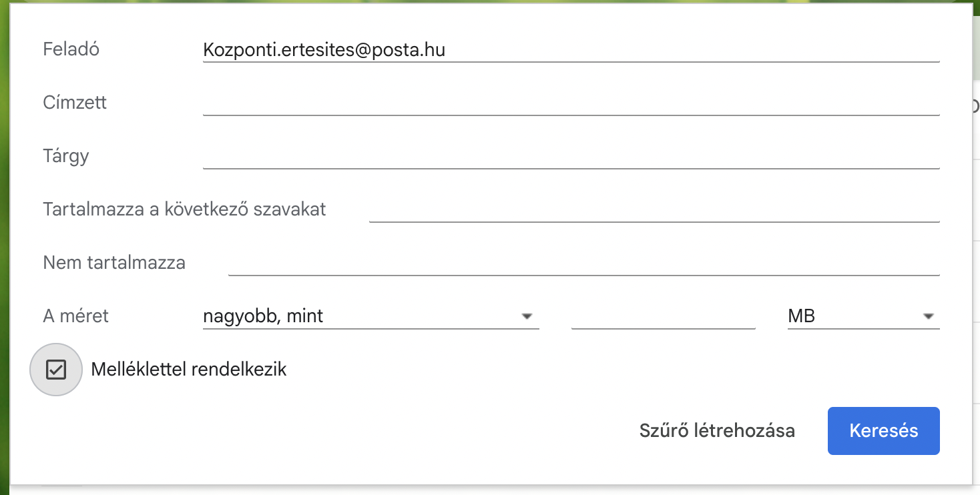Click the arrow of the 'nagyobb, mint' dropdown
The width and height of the screenshot is (980, 495).
(x=527, y=316)
